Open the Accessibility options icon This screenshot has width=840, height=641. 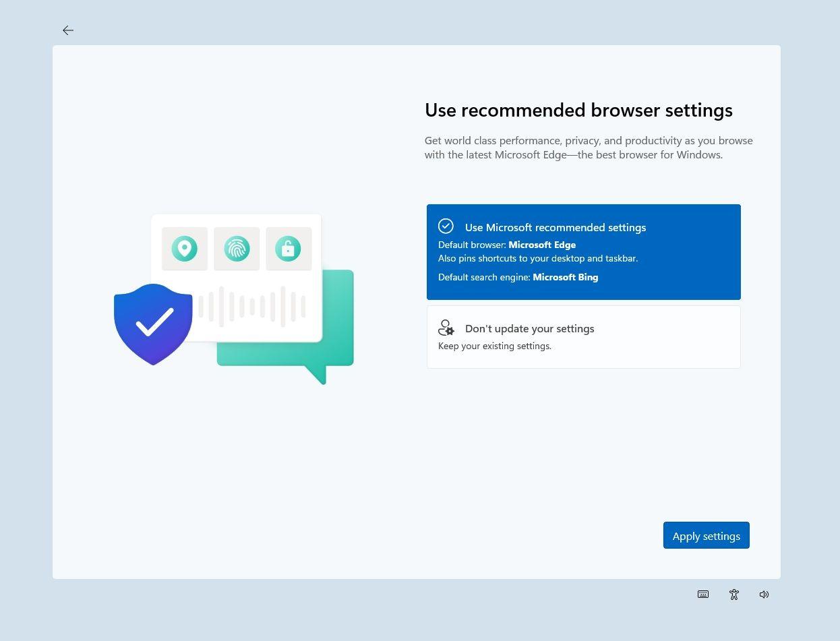pyautogui.click(x=734, y=594)
